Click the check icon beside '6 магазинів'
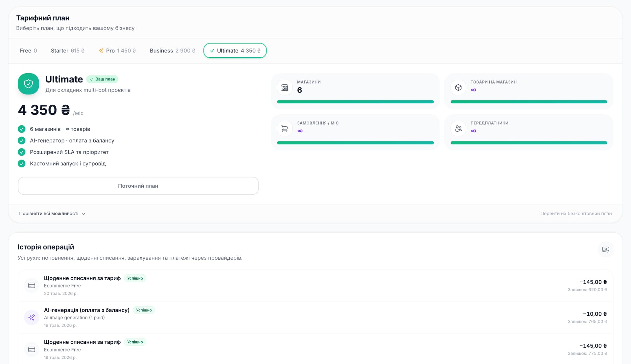Screen dimensions: 631x364 click(x=22, y=129)
